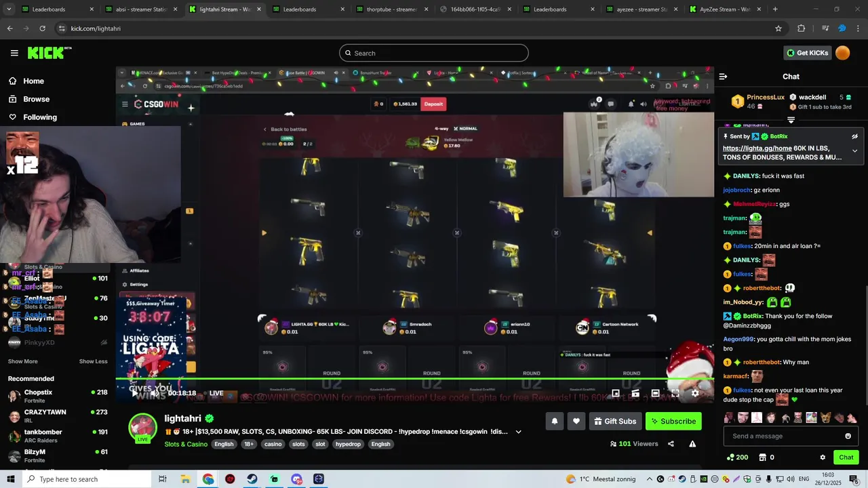Hide the pinned message

point(854,136)
